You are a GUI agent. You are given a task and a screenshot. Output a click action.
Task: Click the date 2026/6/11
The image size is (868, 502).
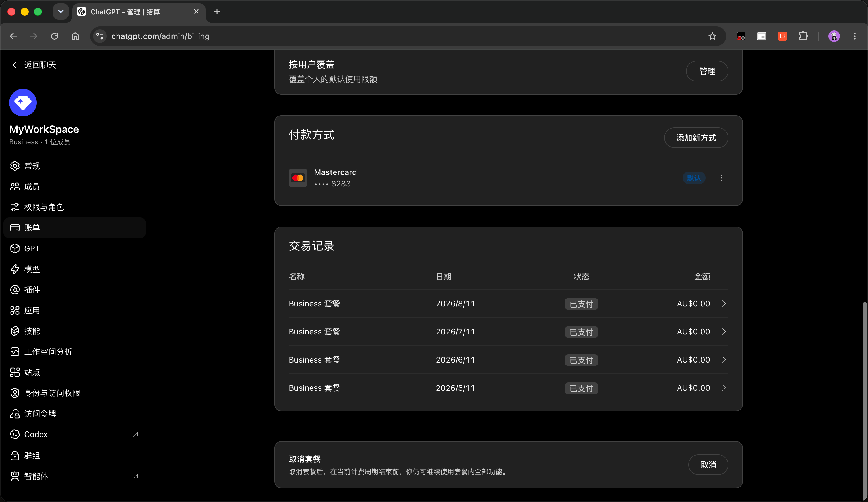[455, 360]
